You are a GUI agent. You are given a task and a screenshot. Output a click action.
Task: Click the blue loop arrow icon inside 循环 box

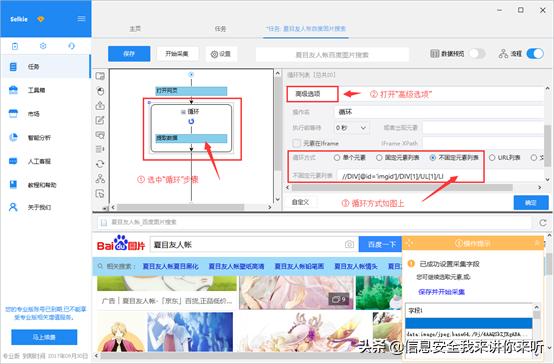point(191,121)
